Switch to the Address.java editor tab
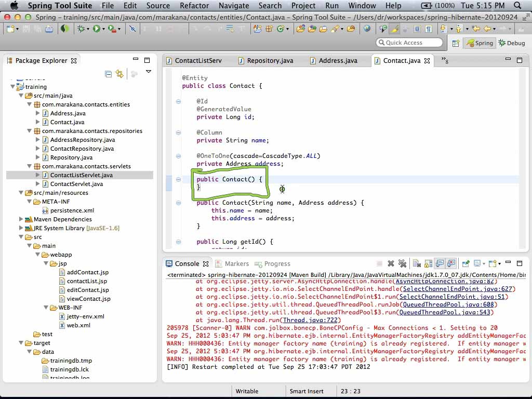This screenshot has height=399, width=532. (334, 61)
